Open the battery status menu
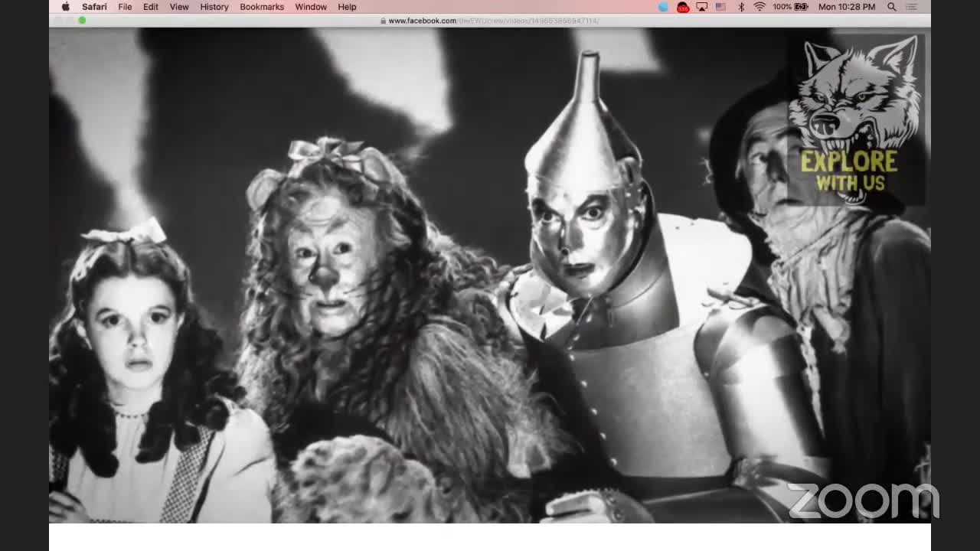This screenshot has width=980, height=551. click(791, 7)
